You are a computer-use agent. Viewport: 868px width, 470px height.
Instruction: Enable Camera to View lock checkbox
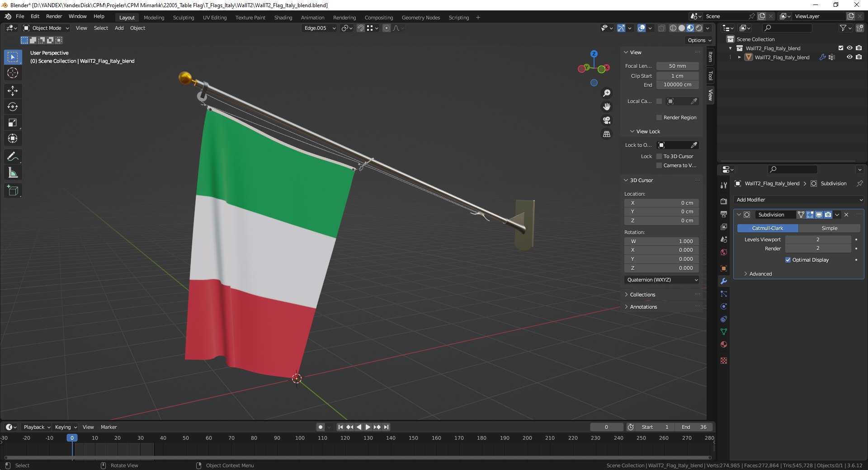point(659,165)
